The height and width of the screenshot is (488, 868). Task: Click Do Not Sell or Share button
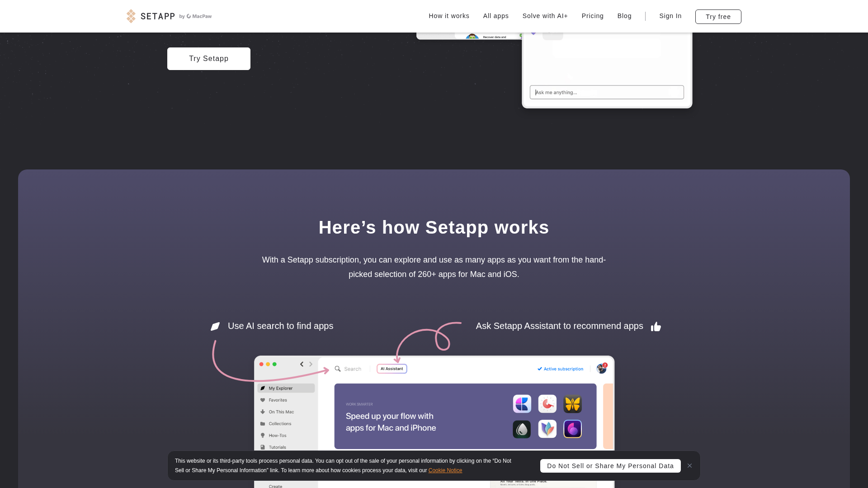tap(610, 466)
